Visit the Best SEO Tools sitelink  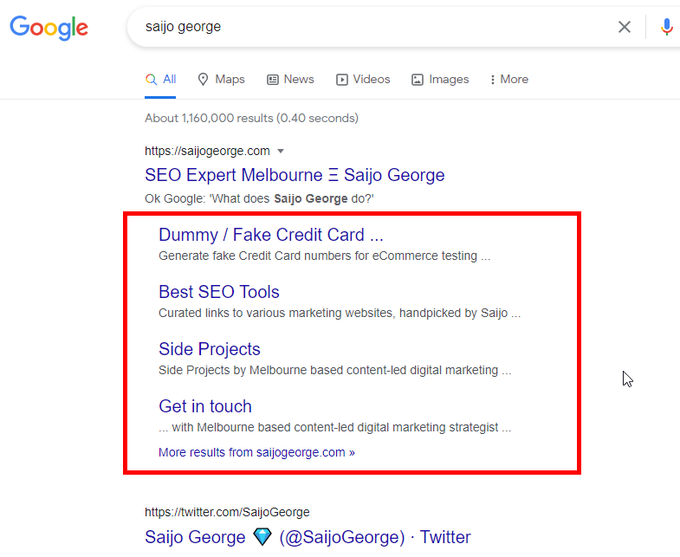pyautogui.click(x=219, y=292)
